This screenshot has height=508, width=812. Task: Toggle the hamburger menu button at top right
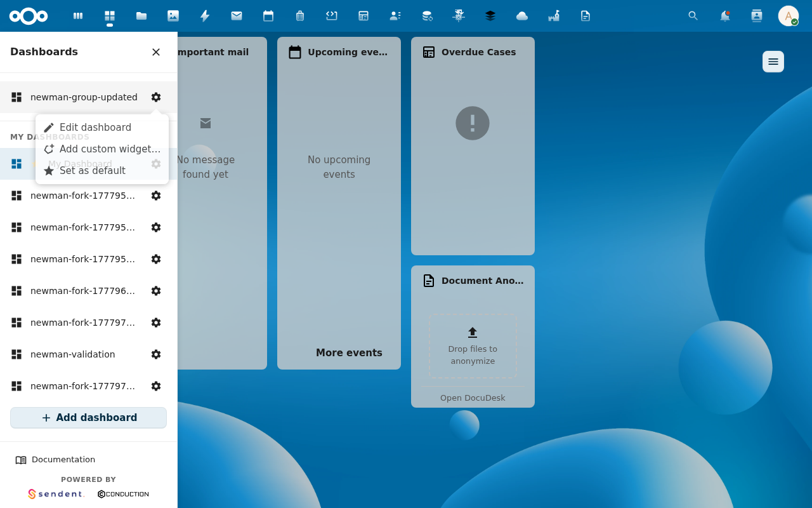(x=773, y=62)
